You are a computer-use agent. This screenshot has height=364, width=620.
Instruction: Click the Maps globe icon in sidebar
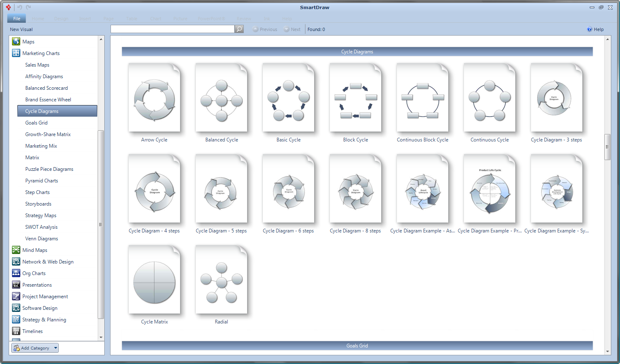coord(16,41)
